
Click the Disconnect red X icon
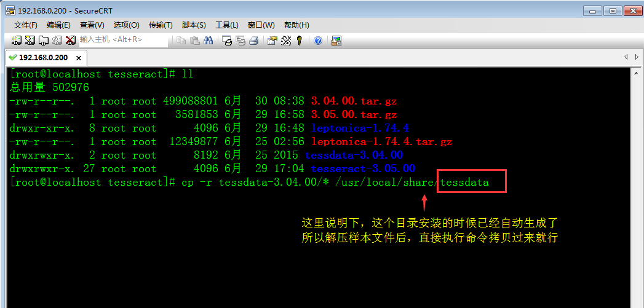[71, 40]
